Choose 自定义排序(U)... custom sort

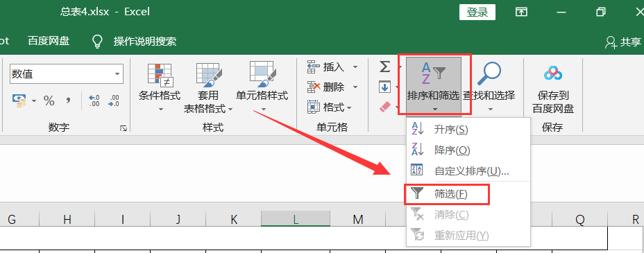click(468, 171)
